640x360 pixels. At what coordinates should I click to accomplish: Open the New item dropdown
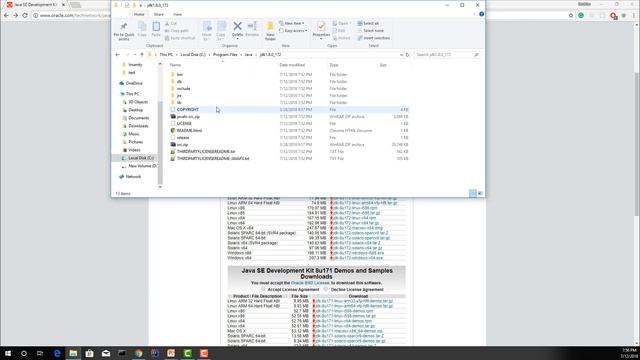point(292,23)
